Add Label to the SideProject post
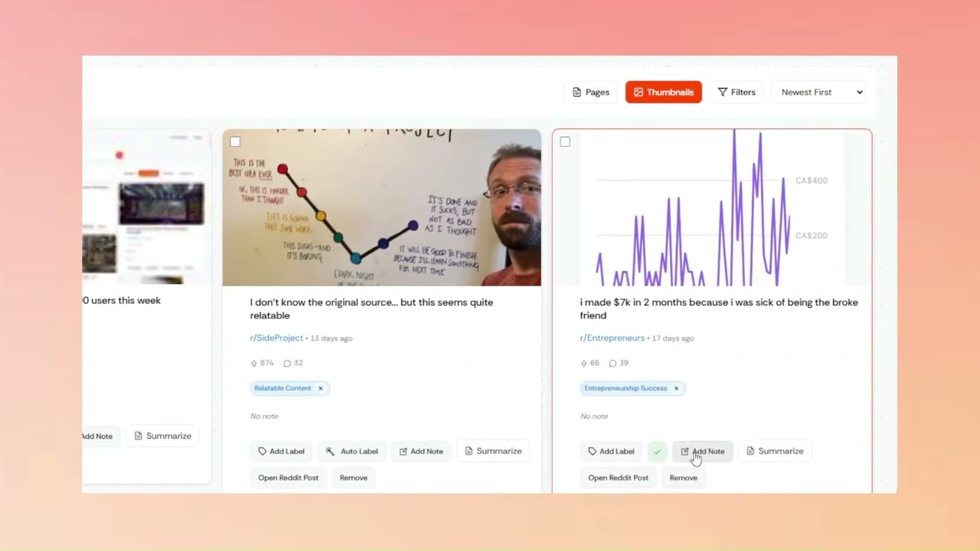The height and width of the screenshot is (551, 980). [x=281, y=452]
